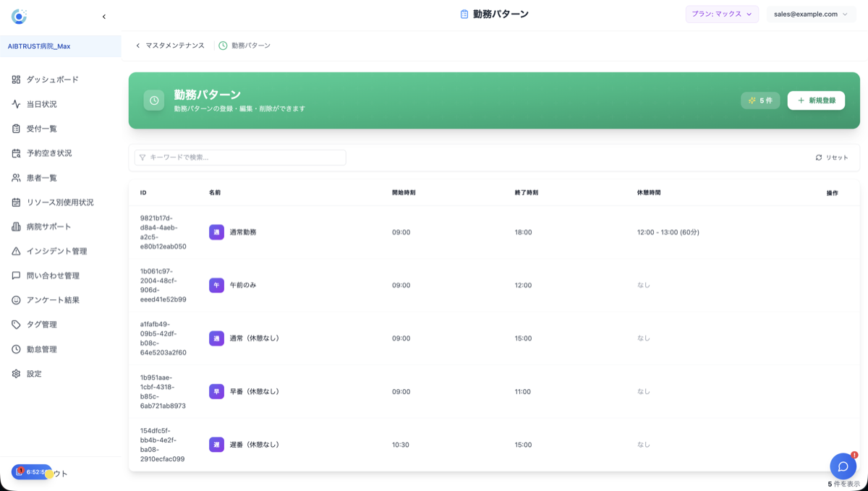
Task: Click the 設定 gear icon in sidebar
Action: tap(14, 373)
